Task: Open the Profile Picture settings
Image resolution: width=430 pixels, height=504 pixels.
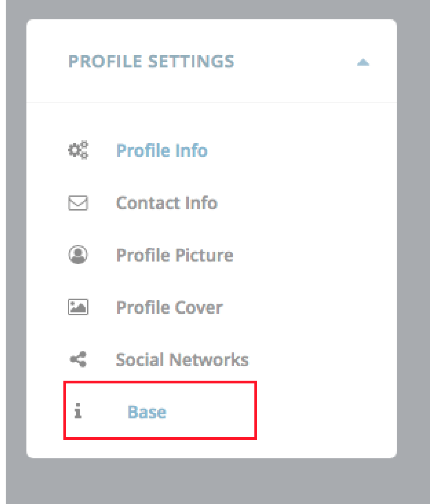Action: tap(175, 255)
